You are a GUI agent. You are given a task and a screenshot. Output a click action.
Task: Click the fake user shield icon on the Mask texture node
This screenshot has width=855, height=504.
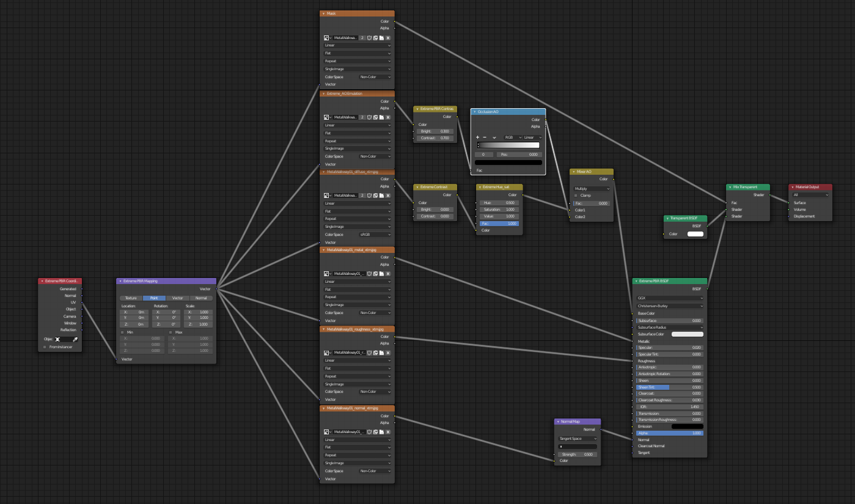click(x=370, y=37)
